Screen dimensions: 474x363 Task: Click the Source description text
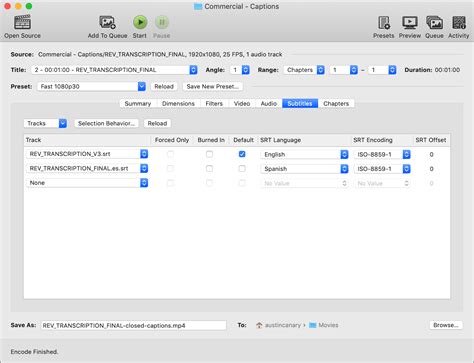(x=160, y=54)
